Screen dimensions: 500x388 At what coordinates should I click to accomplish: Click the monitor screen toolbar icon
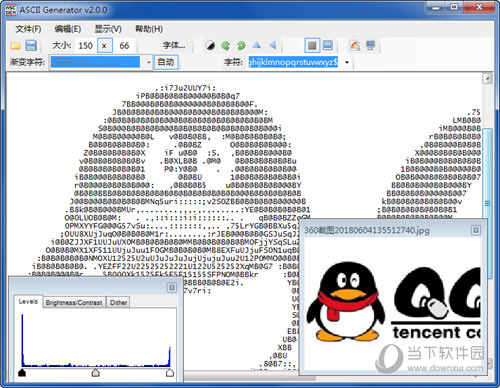click(x=370, y=46)
